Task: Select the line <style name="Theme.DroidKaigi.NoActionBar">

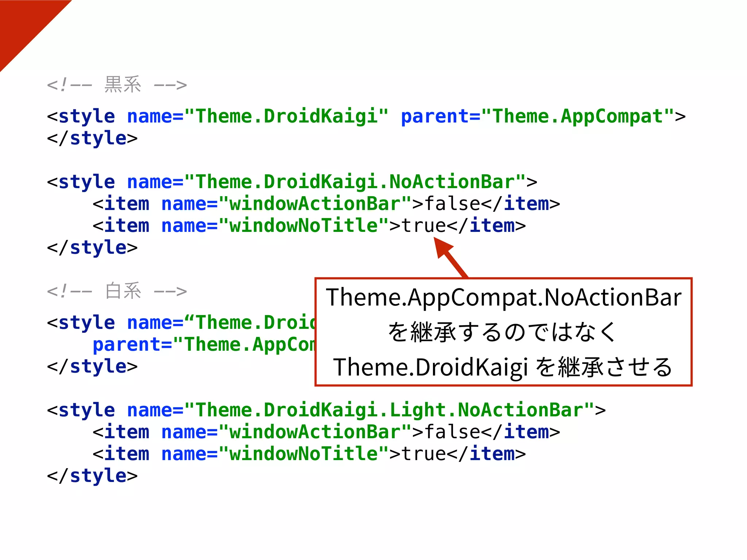Action: (x=292, y=182)
